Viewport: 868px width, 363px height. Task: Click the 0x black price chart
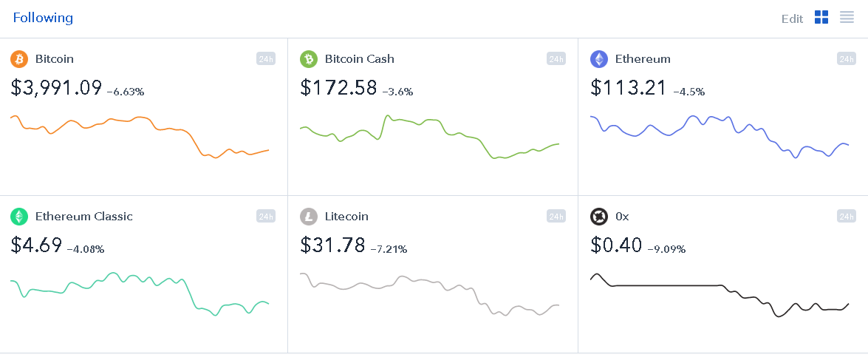[720, 296]
